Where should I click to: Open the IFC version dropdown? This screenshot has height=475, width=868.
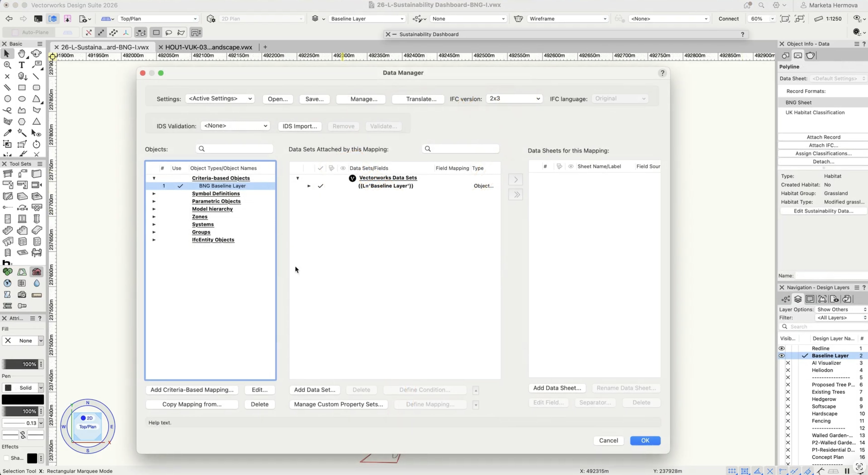pos(514,99)
